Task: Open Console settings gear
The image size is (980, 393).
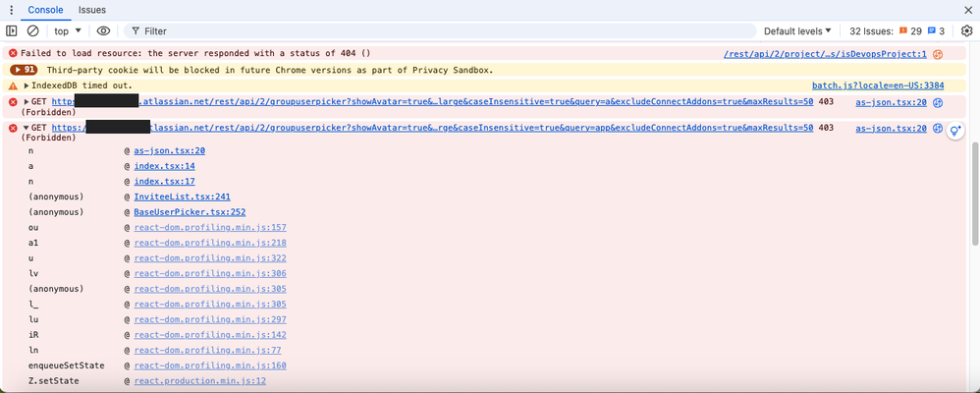Action: click(x=967, y=30)
